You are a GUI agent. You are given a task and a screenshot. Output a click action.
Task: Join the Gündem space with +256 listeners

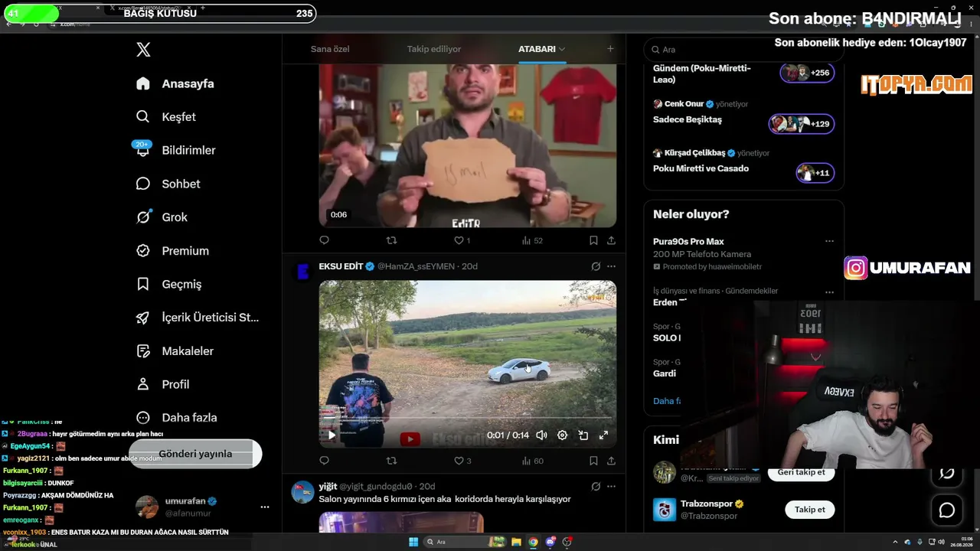coord(807,73)
